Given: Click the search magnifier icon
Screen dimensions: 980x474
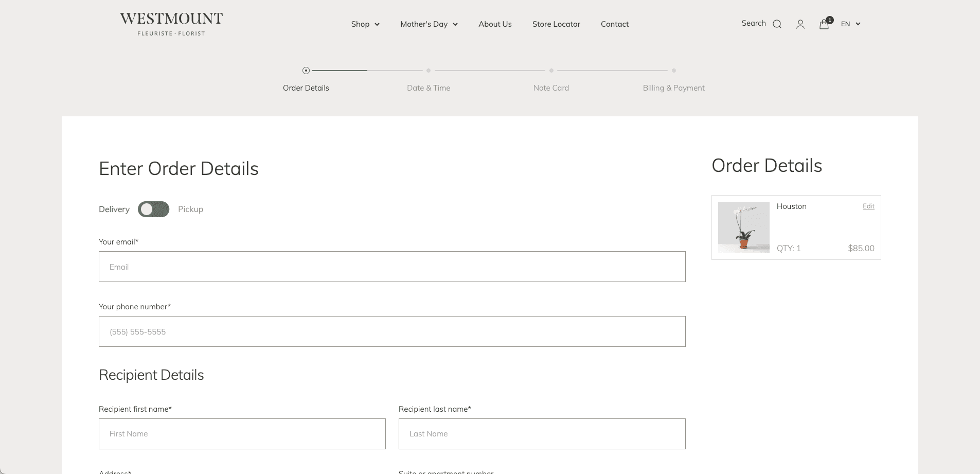Looking at the screenshot, I should click(x=777, y=24).
